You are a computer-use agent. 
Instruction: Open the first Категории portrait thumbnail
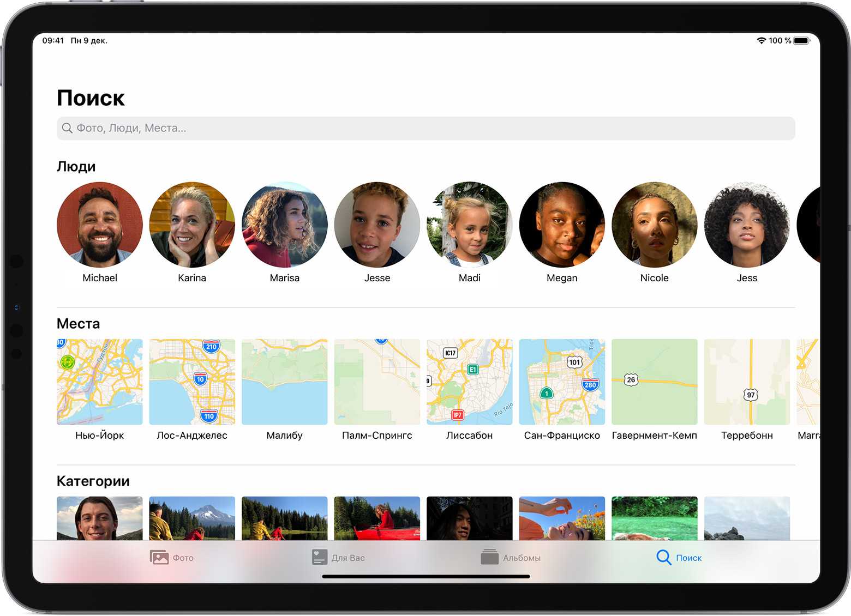coord(100,518)
